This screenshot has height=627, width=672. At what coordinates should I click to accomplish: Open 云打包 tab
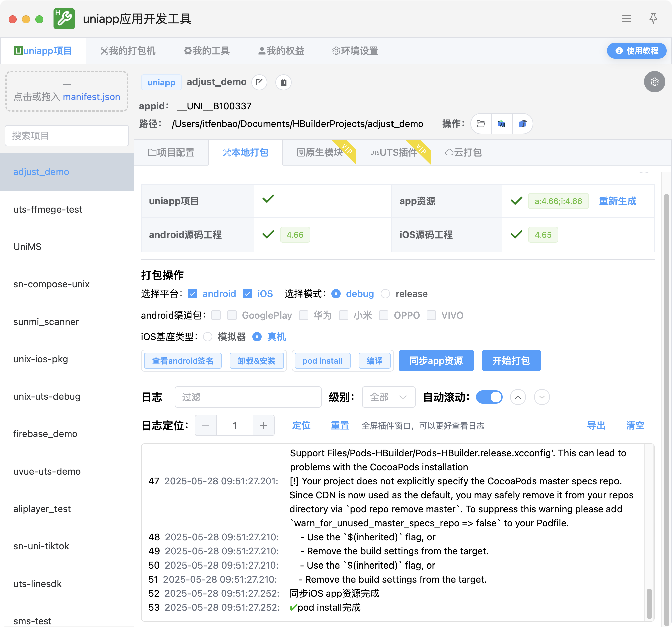click(463, 152)
